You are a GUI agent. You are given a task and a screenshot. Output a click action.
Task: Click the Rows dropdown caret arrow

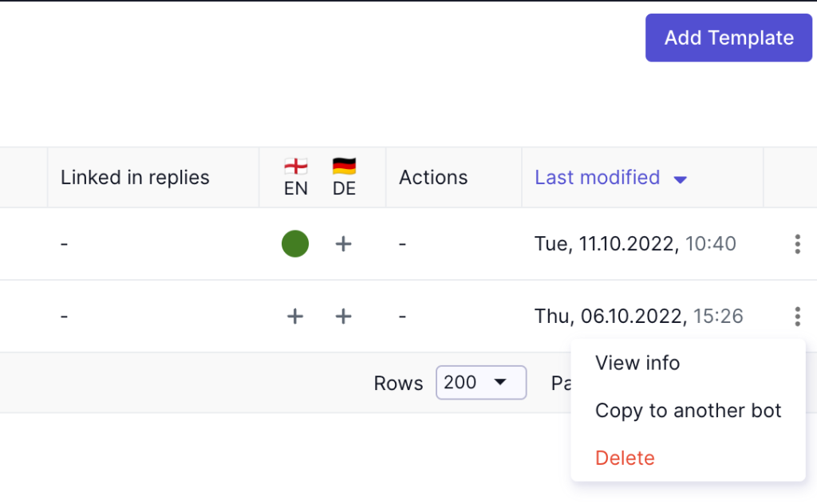(500, 382)
